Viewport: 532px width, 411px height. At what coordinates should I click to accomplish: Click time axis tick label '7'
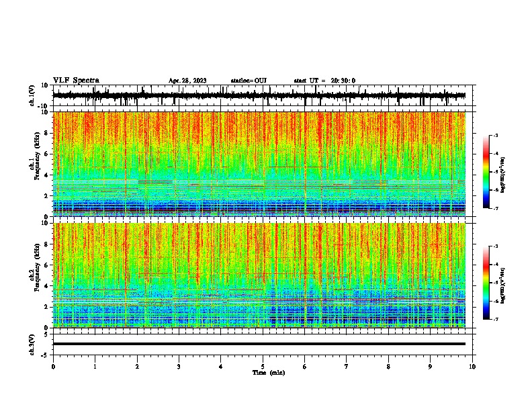347,367
